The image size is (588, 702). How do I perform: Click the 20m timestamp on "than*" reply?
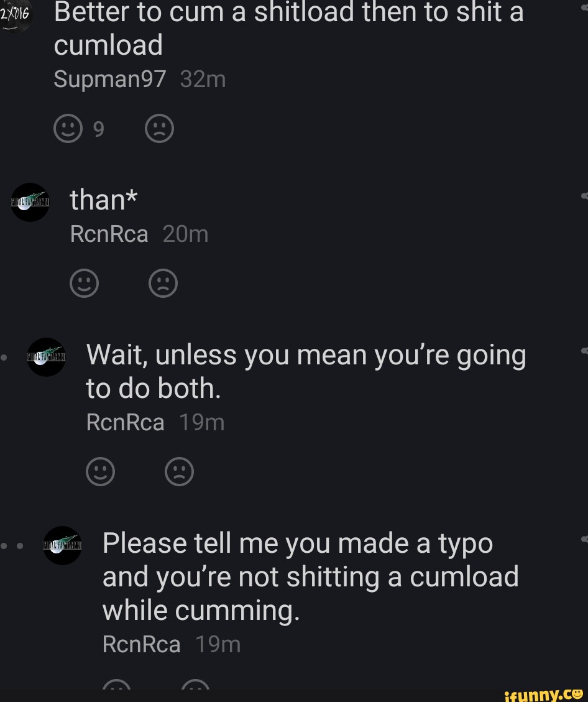point(185,234)
